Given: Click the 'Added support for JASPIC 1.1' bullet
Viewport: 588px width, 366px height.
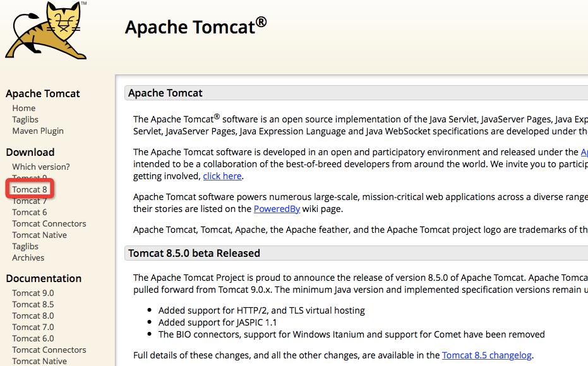Looking at the screenshot, I should tap(217, 322).
